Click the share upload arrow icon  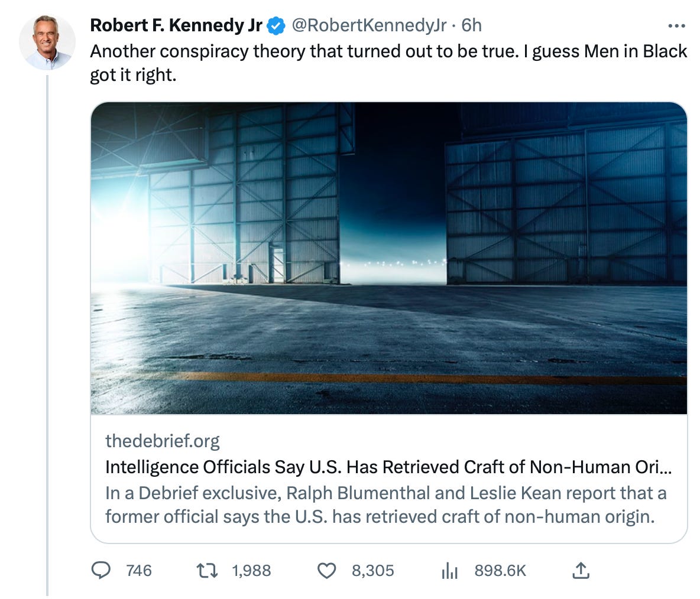click(581, 570)
